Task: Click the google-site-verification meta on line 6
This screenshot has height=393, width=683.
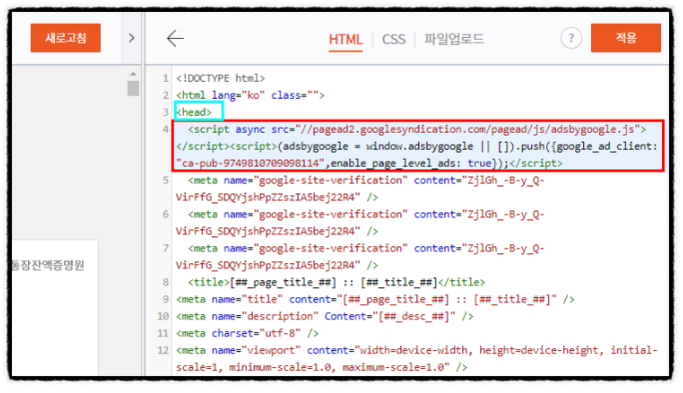Action: 360,223
